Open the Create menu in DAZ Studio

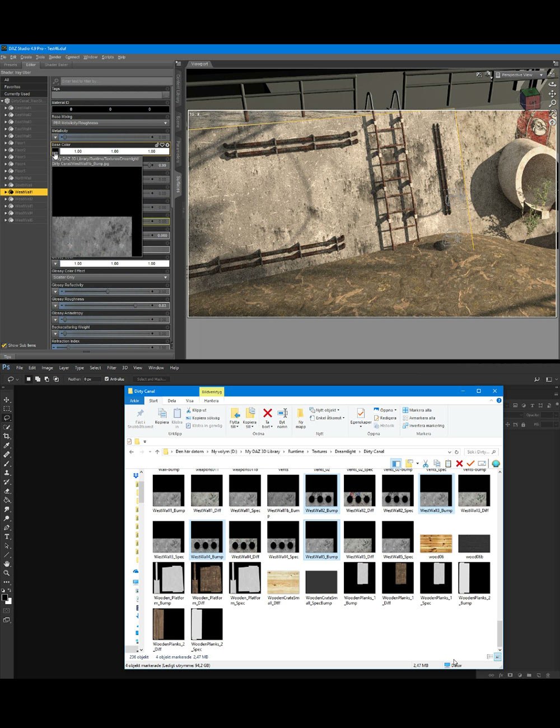pyautogui.click(x=26, y=57)
